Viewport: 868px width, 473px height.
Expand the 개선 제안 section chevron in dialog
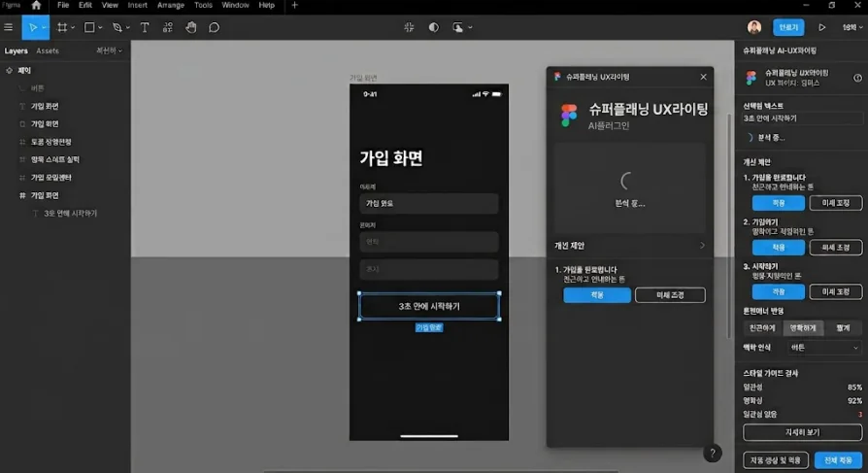point(702,246)
